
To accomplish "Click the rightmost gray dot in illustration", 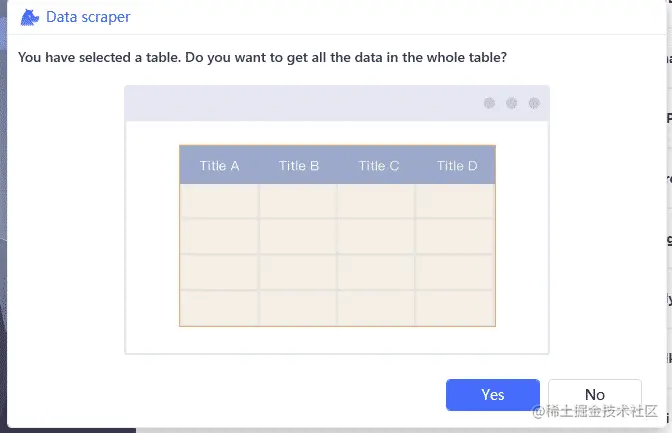I will tap(534, 103).
